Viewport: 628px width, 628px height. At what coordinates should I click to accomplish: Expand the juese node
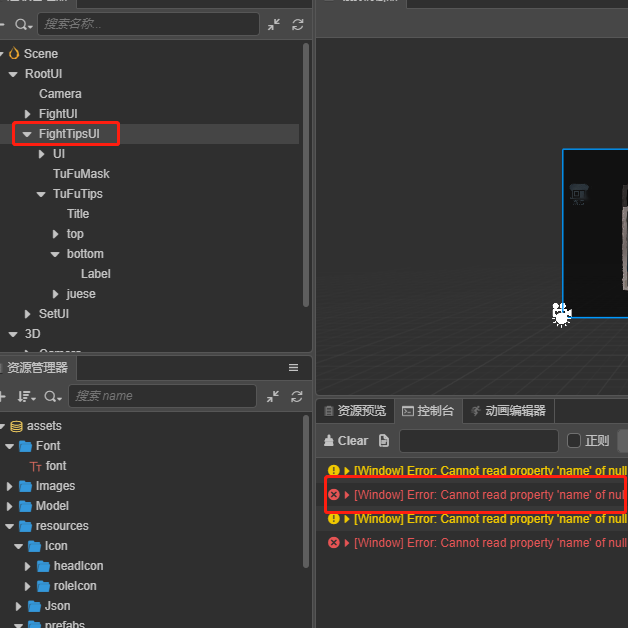55,294
